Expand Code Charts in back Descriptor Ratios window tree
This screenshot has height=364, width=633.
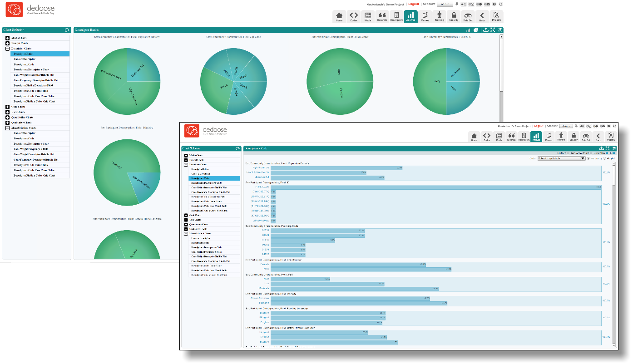(x=7, y=107)
